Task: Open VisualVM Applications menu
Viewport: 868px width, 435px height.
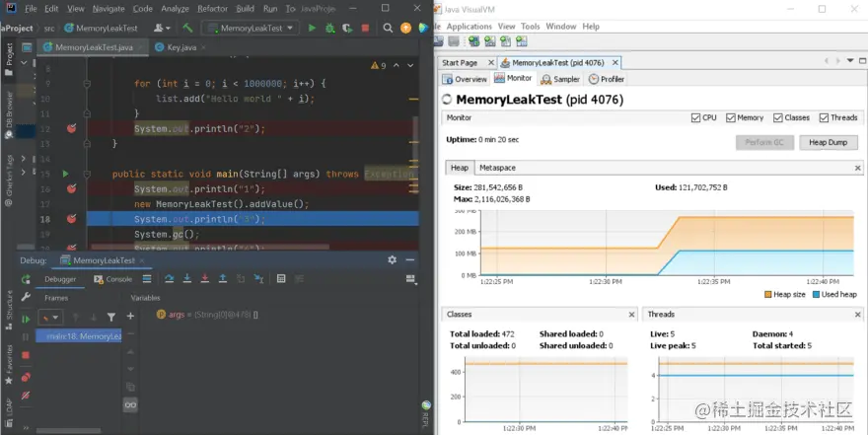Action: point(469,26)
